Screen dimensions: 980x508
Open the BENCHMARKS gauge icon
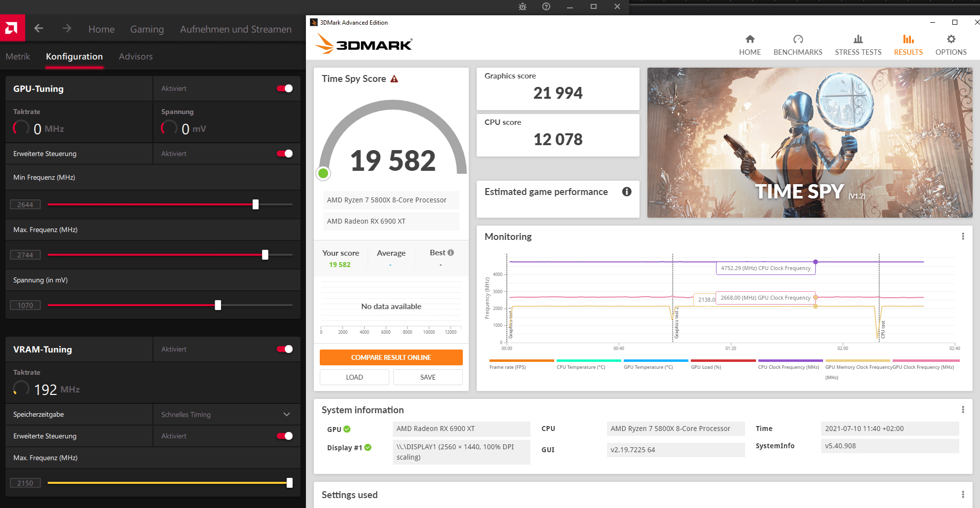798,39
